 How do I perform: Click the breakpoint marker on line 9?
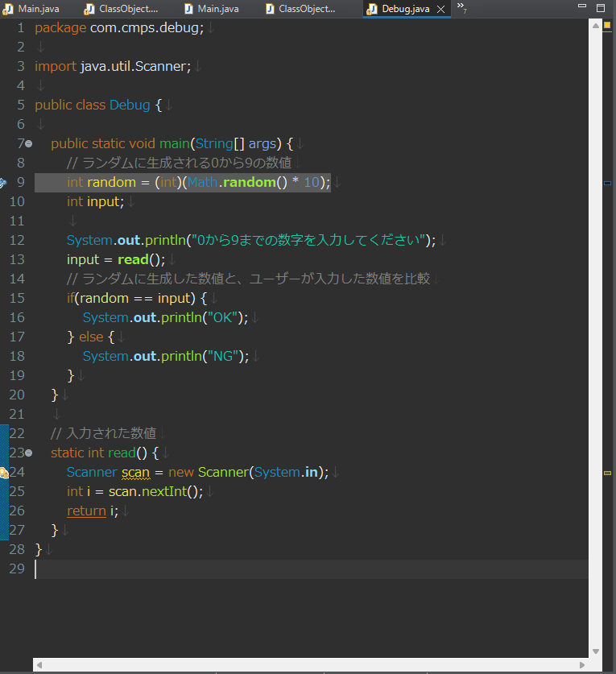(3, 183)
